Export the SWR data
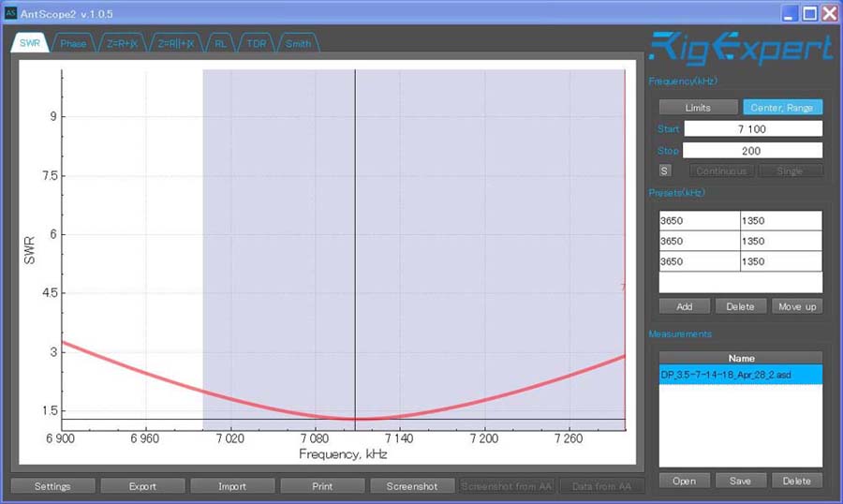 [x=142, y=486]
